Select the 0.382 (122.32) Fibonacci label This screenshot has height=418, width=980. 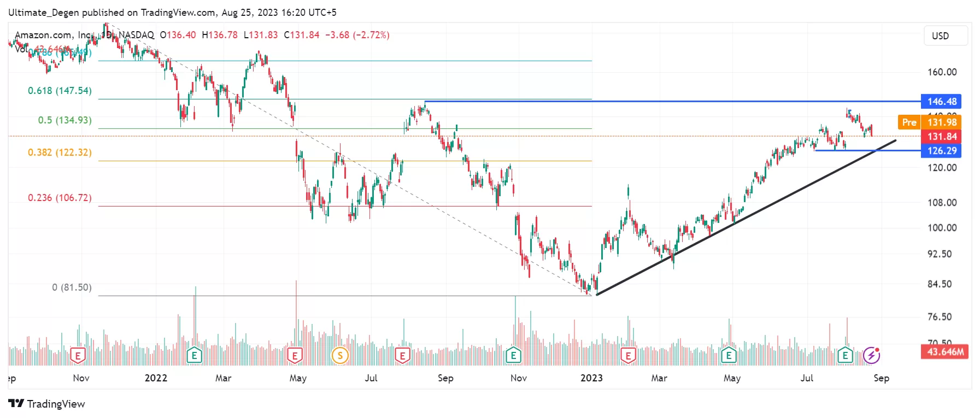(60, 152)
